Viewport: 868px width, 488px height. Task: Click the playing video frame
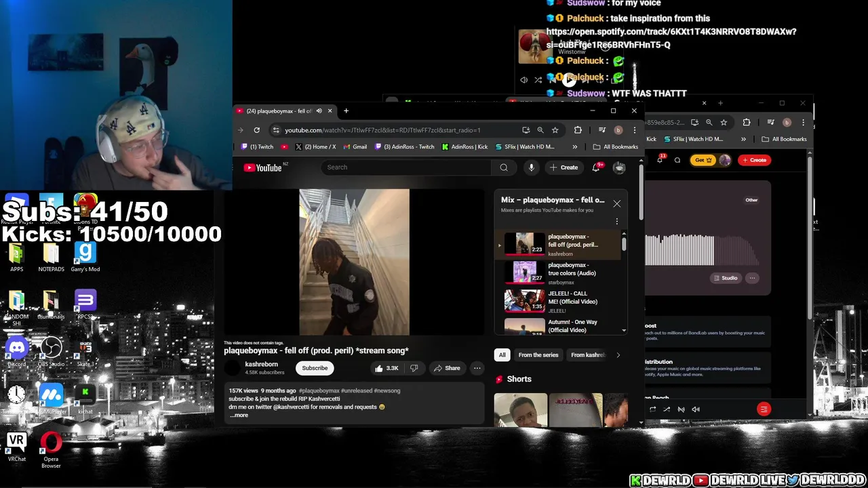point(354,262)
